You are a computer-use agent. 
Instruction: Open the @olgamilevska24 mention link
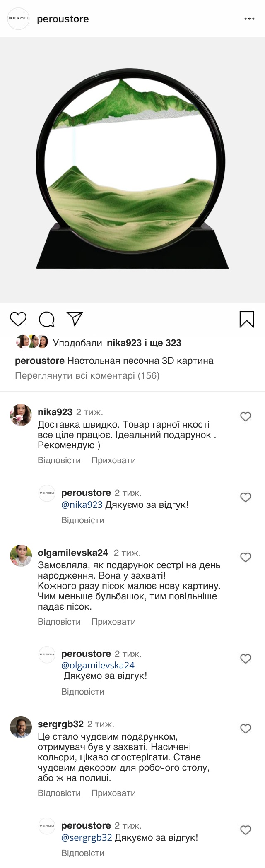(98, 665)
